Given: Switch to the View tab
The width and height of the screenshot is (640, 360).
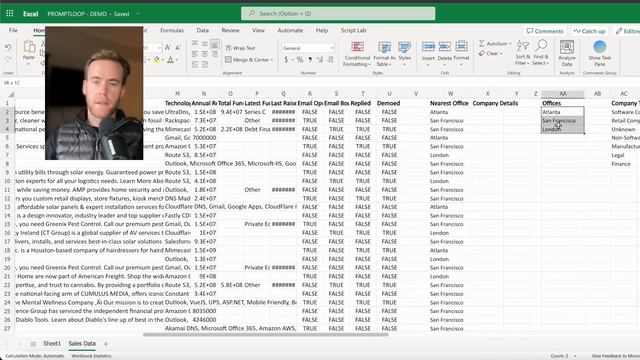Looking at the screenshot, I should [258, 30].
